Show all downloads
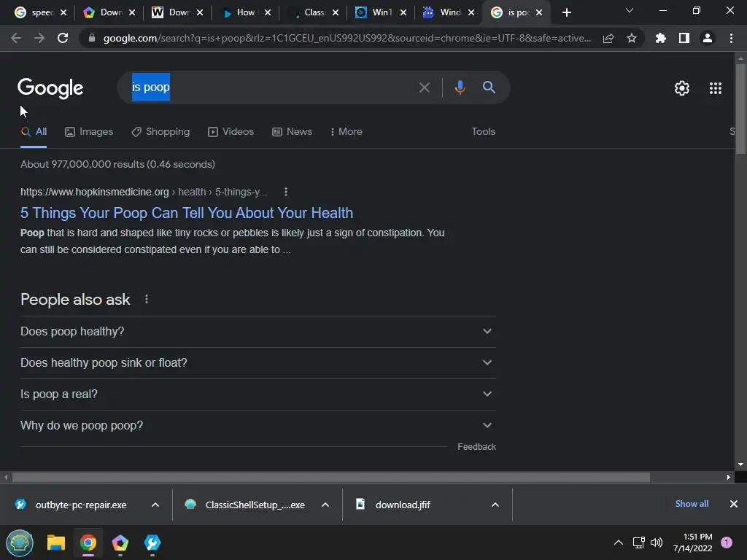This screenshot has height=560, width=747. click(692, 504)
